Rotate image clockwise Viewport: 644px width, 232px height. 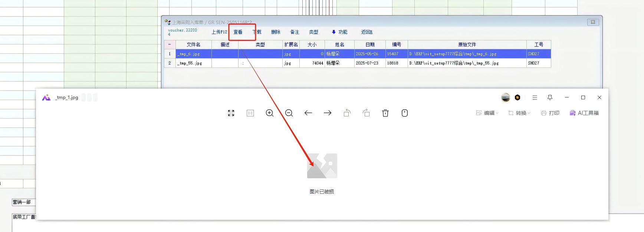[x=366, y=113]
